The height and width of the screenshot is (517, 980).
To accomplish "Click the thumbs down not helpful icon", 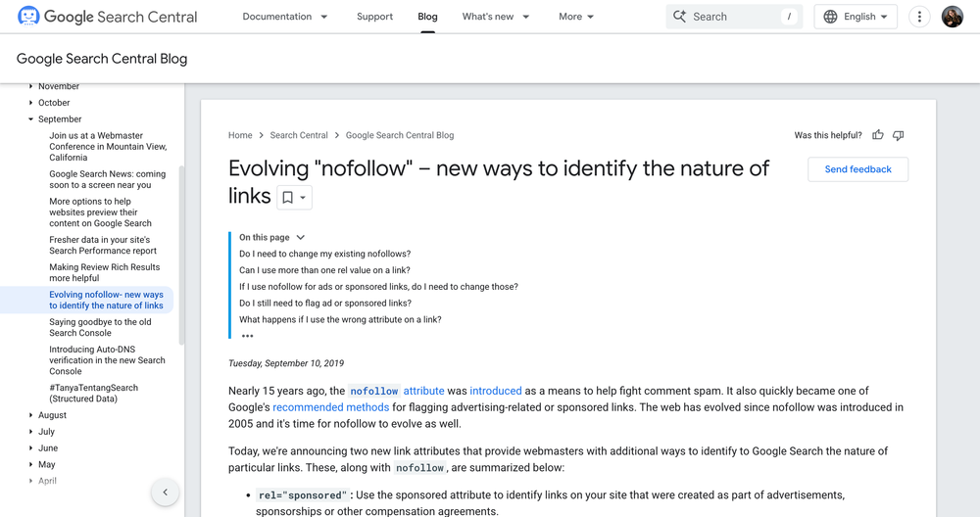I will [x=898, y=135].
